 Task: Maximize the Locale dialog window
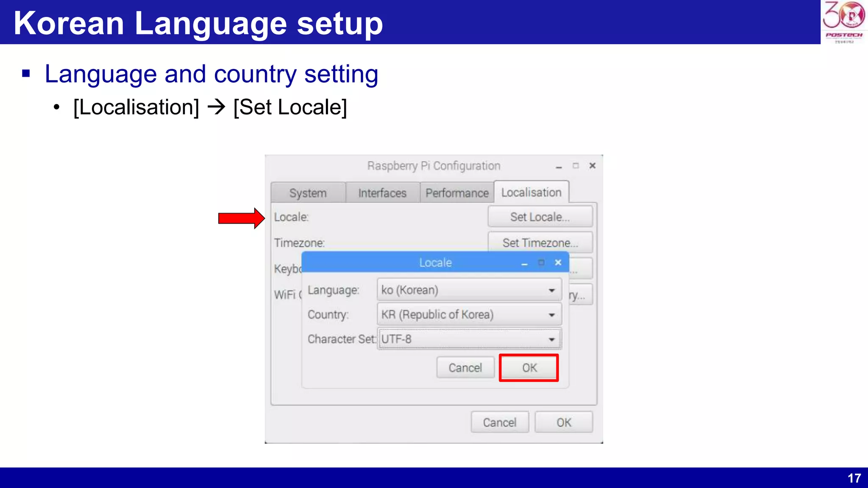click(x=541, y=263)
